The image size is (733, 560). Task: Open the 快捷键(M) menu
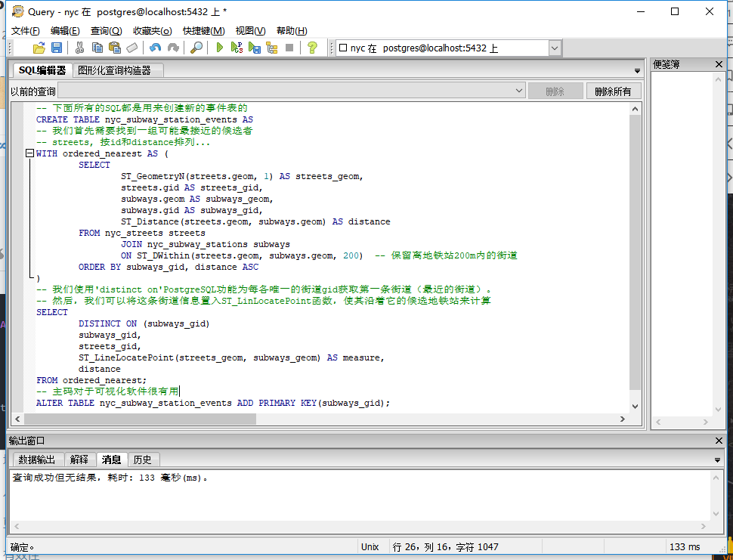coord(203,31)
